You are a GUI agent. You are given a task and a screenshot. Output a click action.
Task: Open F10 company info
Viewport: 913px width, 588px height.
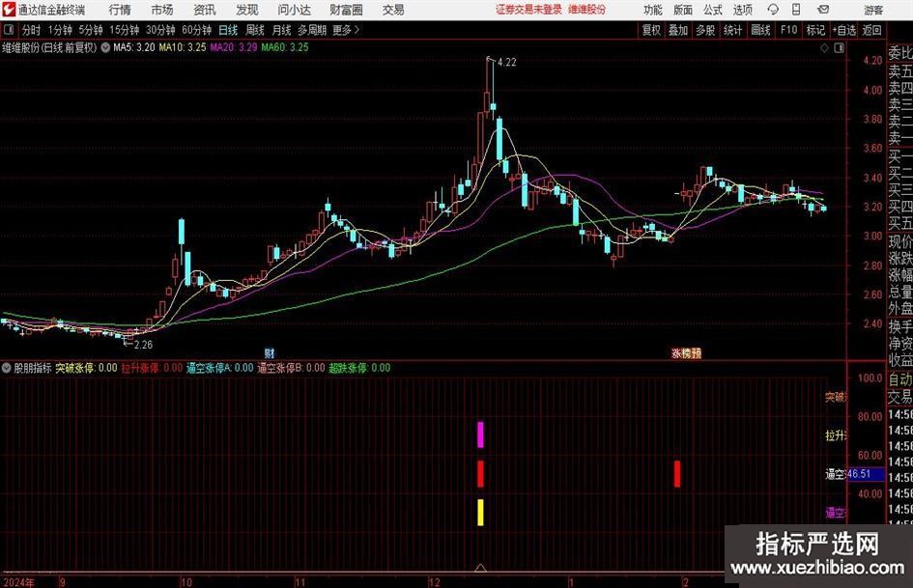(788, 30)
